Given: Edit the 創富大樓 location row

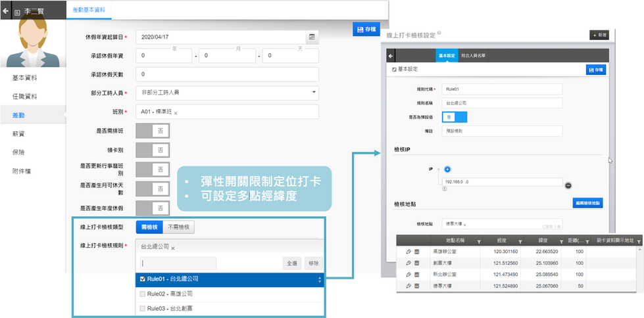Looking at the screenshot, I should (409, 263).
